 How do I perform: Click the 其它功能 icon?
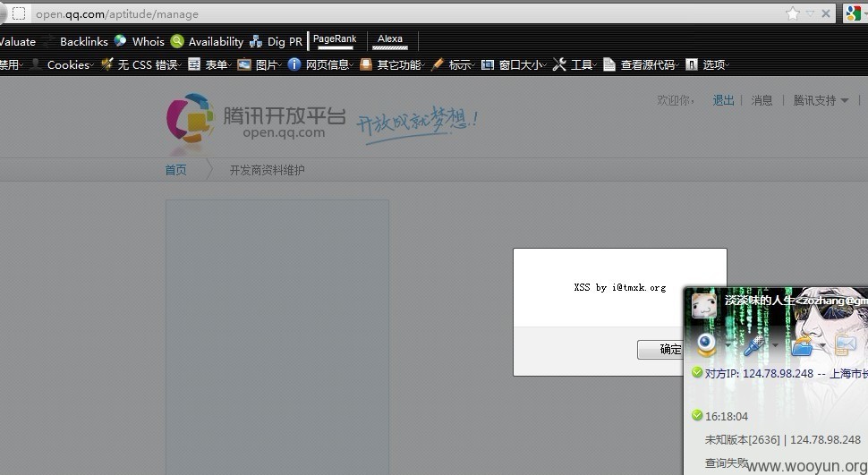[x=366, y=64]
